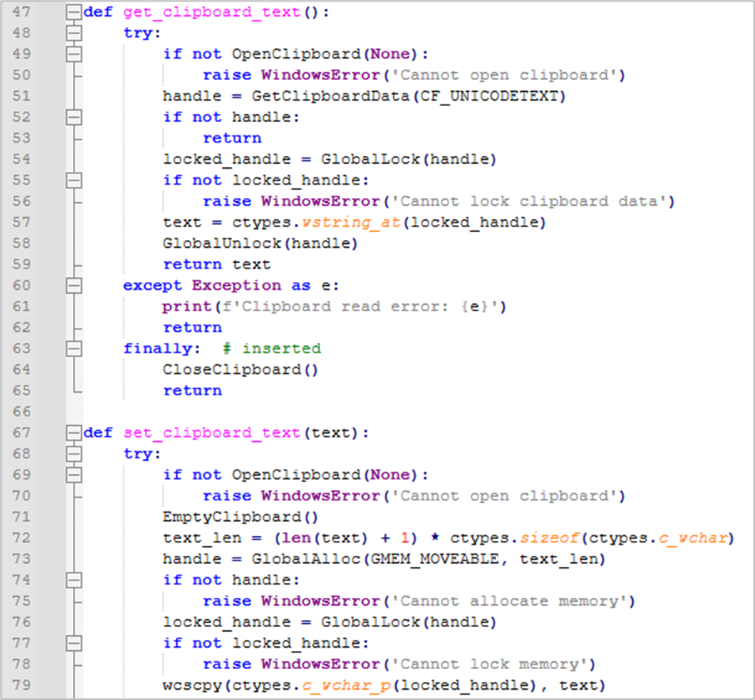Collapse the fold marker at line 74
This screenshot has width=755, height=700.
click(x=74, y=580)
